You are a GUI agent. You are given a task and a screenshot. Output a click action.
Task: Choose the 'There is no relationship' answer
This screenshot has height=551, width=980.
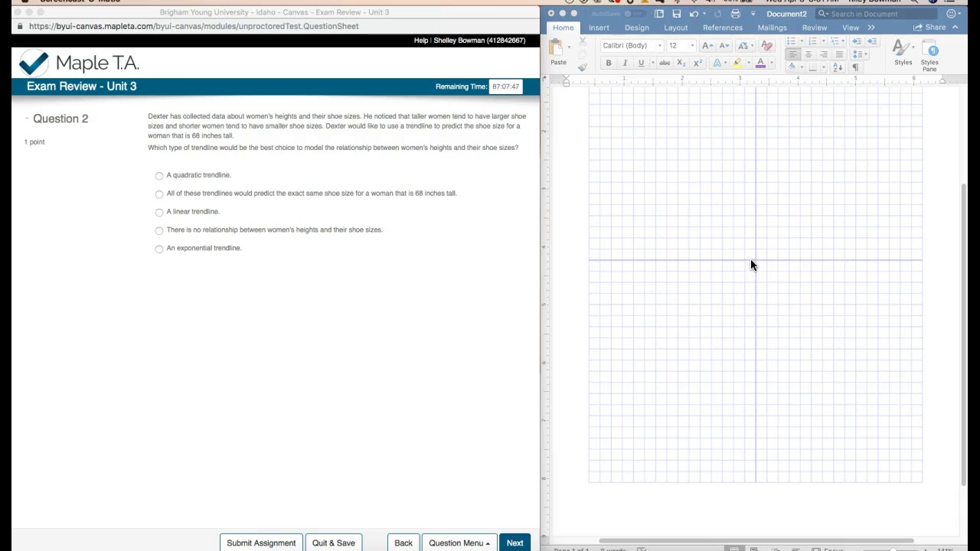159,231
